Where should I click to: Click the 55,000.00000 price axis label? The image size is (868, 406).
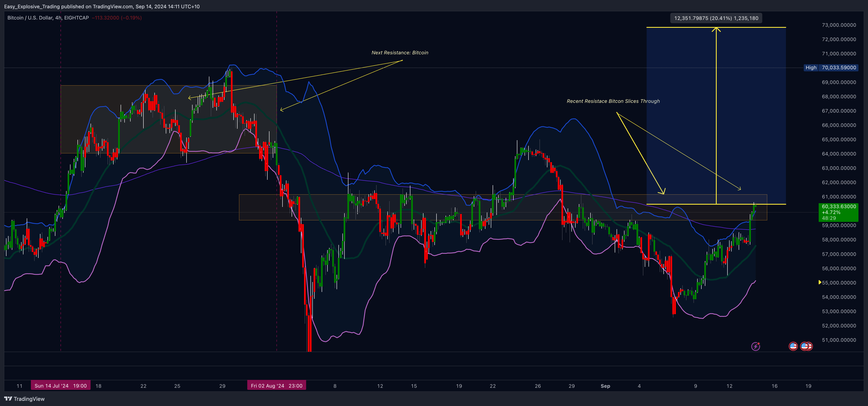pyautogui.click(x=839, y=283)
